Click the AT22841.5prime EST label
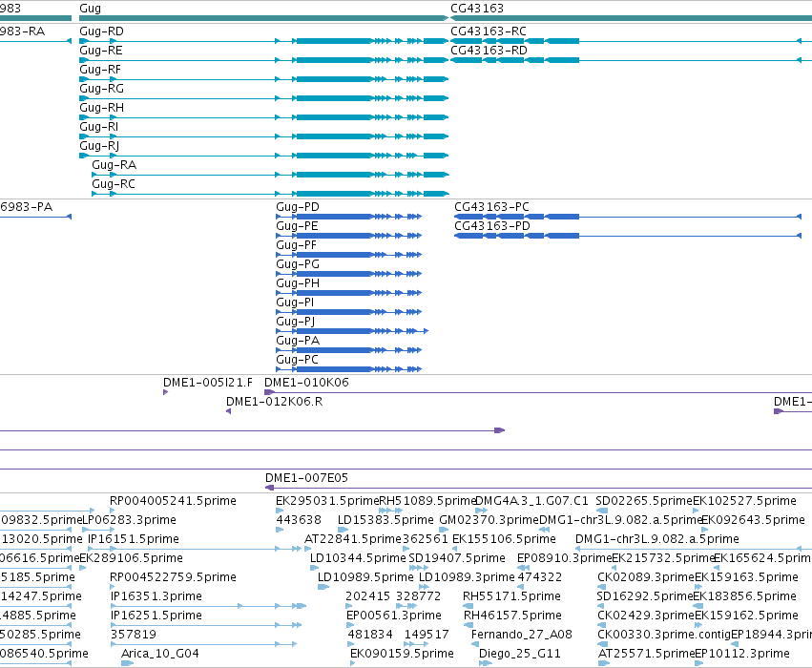The image size is (812, 668). [353, 539]
